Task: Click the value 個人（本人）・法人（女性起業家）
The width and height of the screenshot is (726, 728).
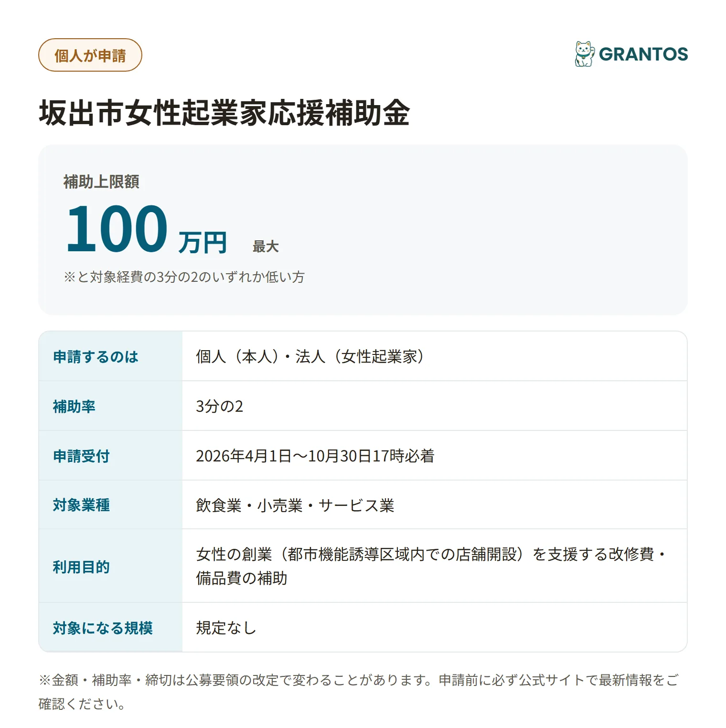Action: tap(310, 356)
